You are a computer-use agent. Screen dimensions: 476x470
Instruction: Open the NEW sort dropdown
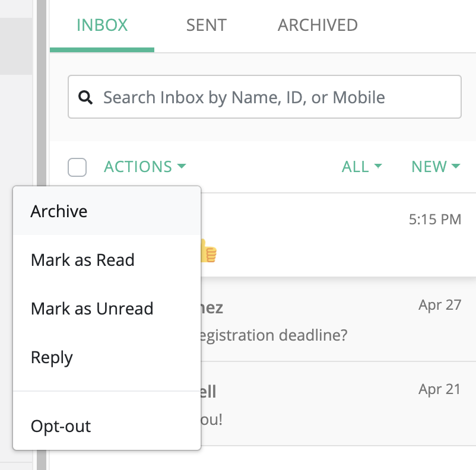436,167
